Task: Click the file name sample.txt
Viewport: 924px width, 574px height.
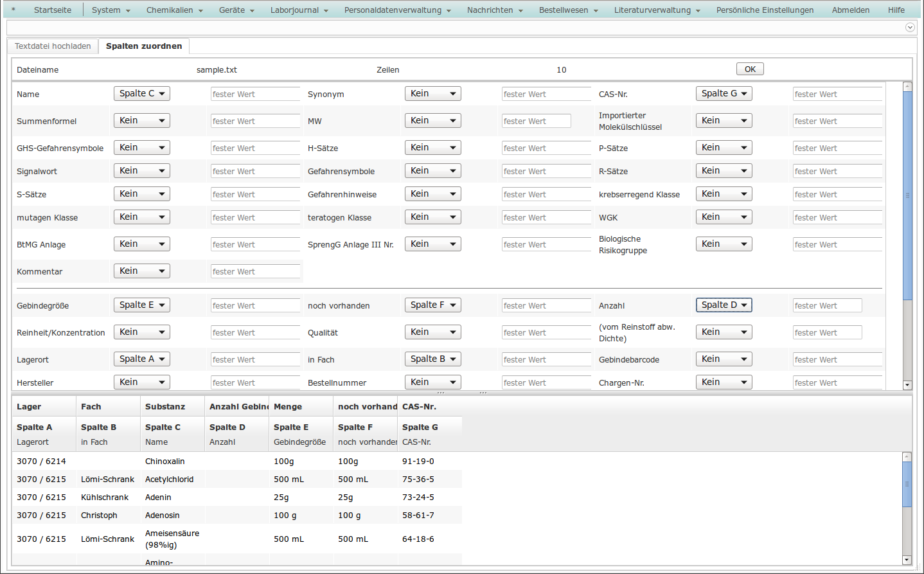Action: (x=217, y=69)
